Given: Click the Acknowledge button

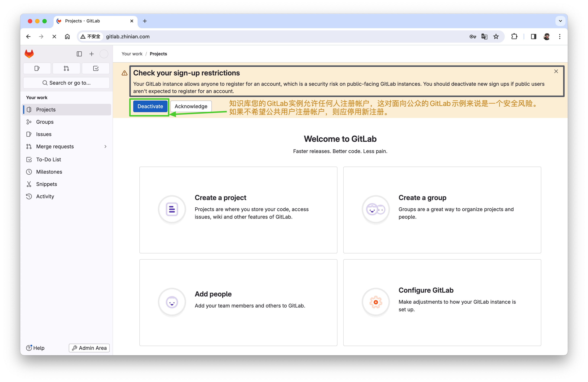Looking at the screenshot, I should [191, 106].
